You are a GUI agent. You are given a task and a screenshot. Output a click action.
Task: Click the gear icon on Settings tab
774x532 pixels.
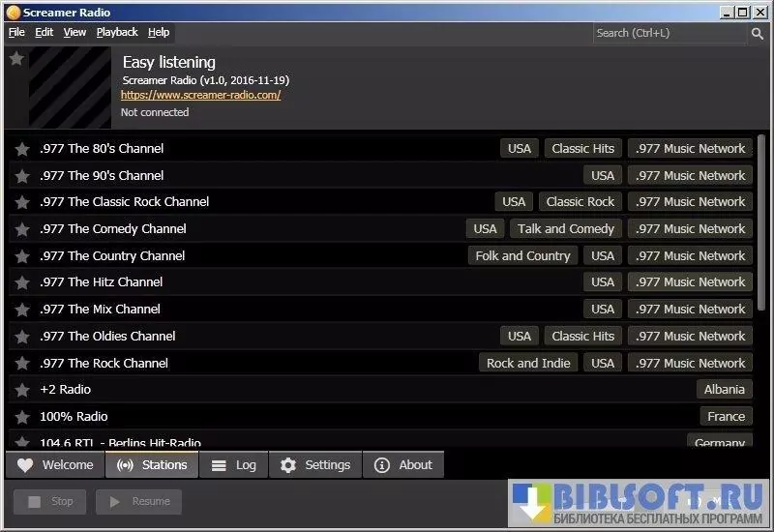[x=288, y=465]
